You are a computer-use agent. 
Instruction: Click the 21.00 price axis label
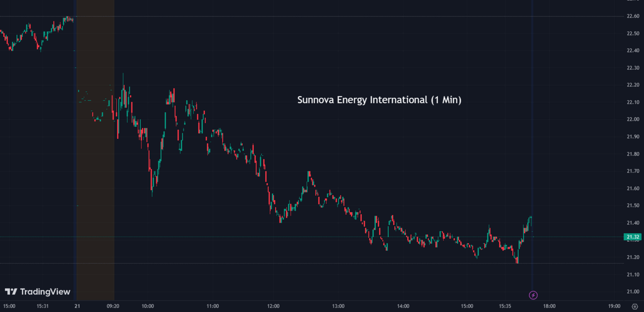click(x=633, y=292)
